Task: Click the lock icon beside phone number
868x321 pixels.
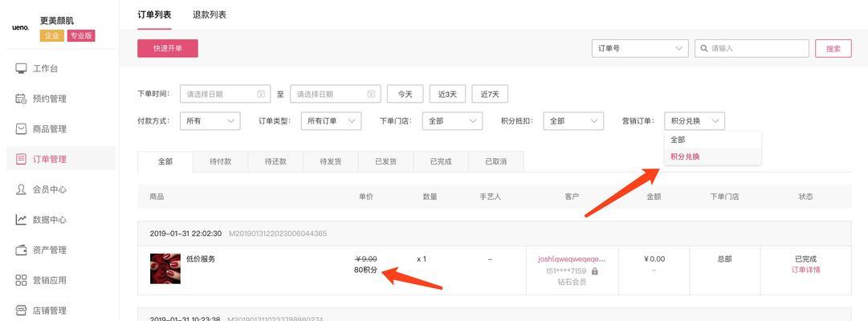Action: 595,271
